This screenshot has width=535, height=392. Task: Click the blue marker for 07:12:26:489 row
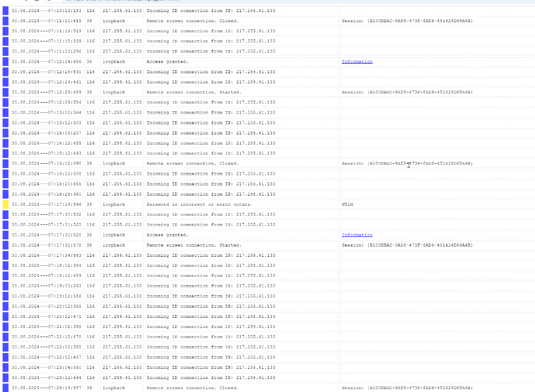(x=6, y=92)
